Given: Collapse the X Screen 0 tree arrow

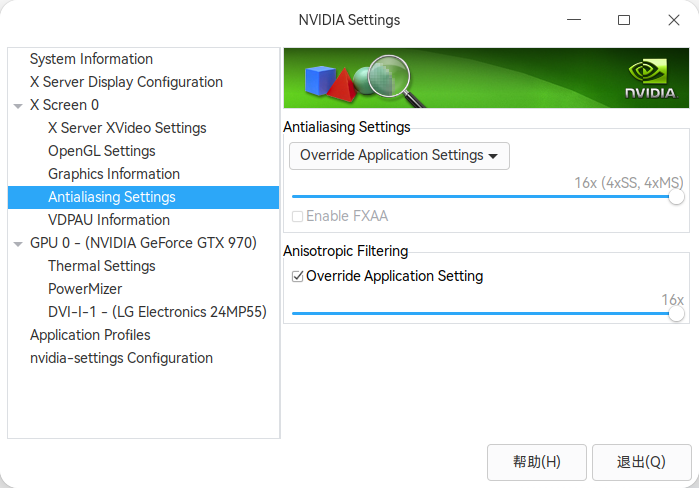Looking at the screenshot, I should tap(18, 106).
